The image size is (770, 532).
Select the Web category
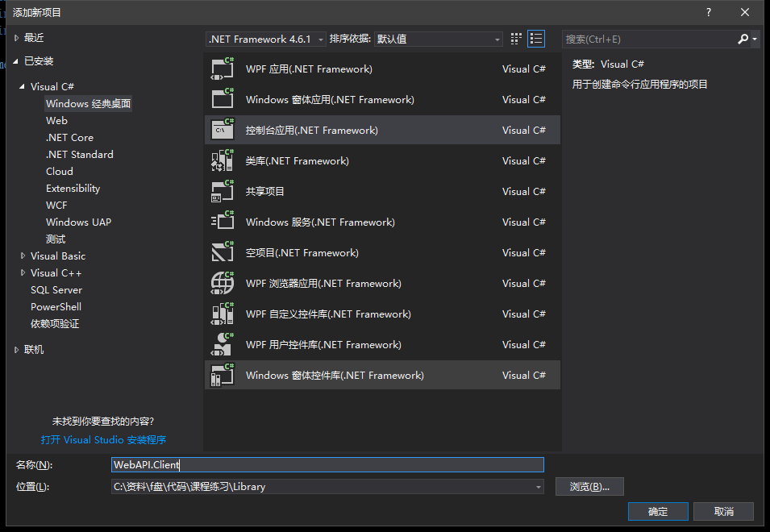click(57, 121)
